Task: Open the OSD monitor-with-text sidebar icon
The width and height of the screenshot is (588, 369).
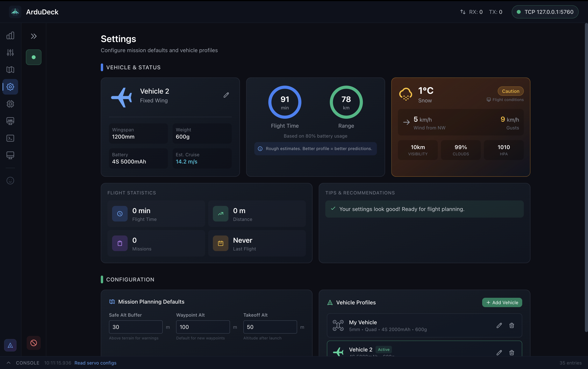Action: point(10,121)
